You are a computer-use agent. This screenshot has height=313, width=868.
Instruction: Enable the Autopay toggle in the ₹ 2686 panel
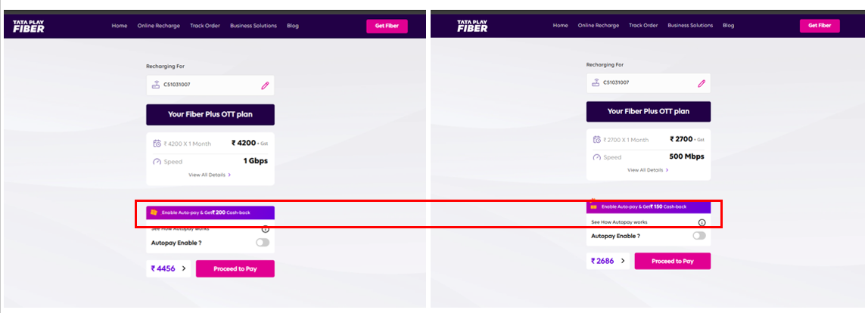[x=700, y=236]
